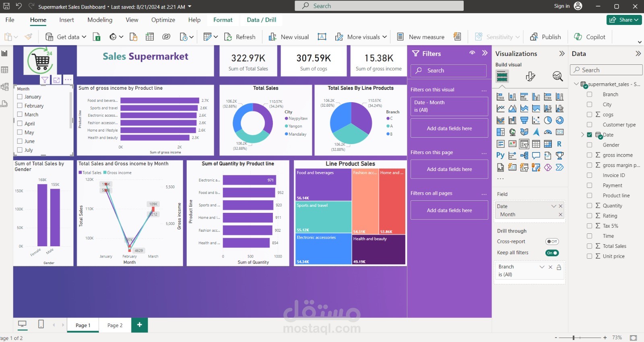
Task: Tick the June checkbox in slicer
Action: point(20,141)
